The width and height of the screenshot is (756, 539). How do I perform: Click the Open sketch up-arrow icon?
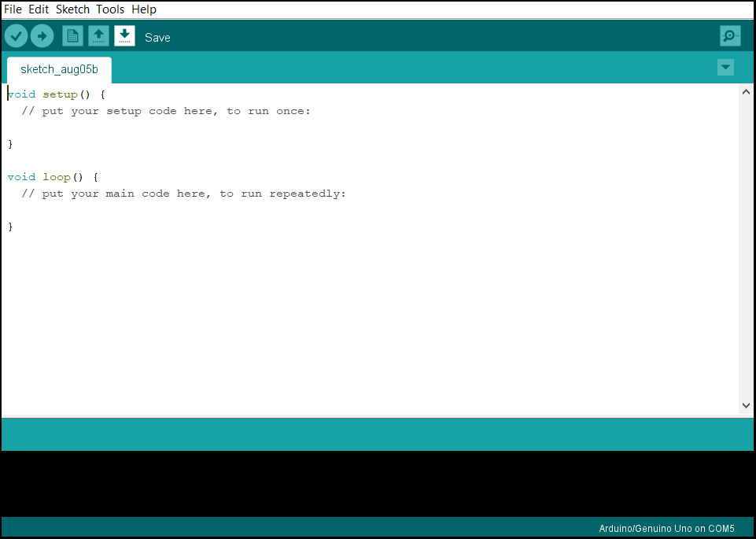pos(98,36)
